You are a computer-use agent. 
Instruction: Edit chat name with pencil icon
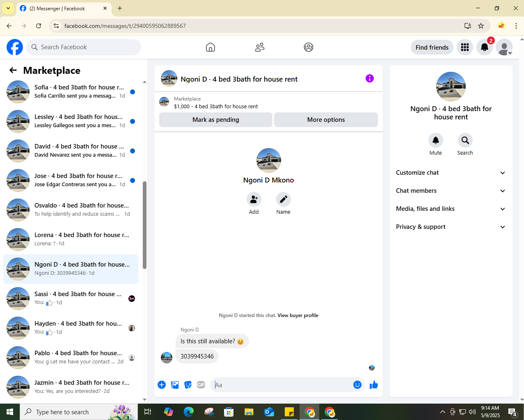[x=284, y=199]
